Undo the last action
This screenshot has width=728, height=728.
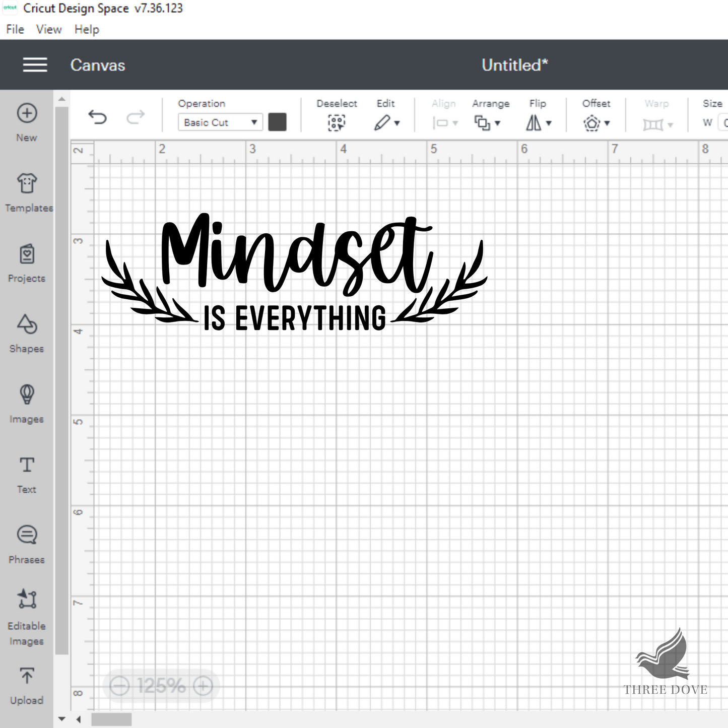pos(97,117)
